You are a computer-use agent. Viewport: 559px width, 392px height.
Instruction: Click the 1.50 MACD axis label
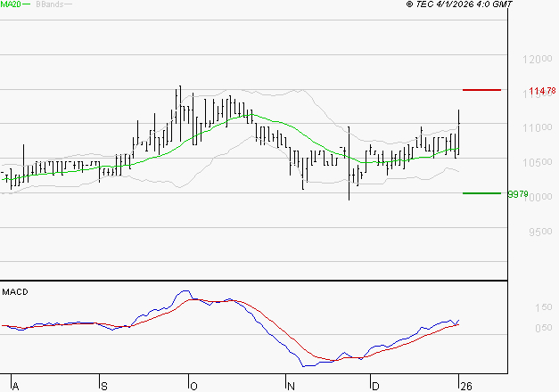pyautogui.click(x=543, y=307)
